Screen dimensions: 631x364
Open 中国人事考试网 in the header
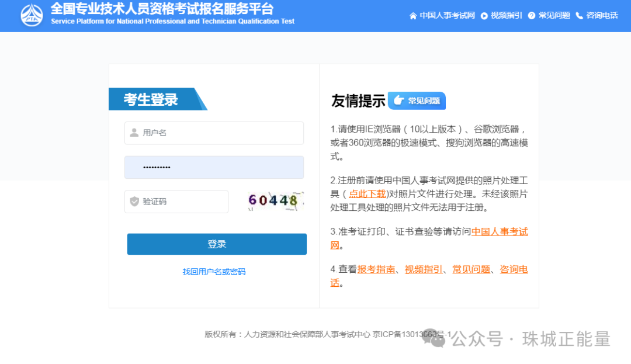click(447, 16)
